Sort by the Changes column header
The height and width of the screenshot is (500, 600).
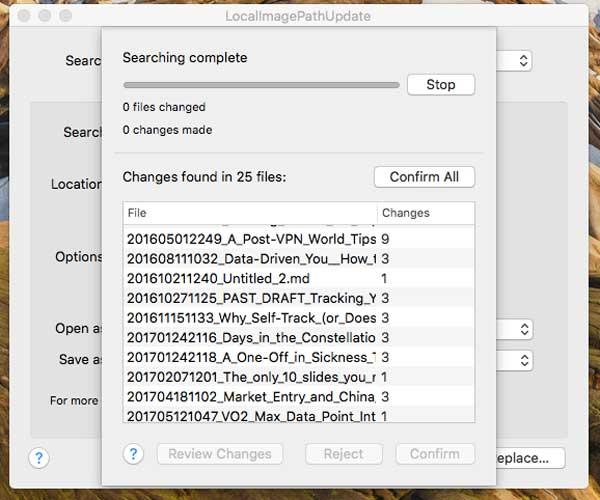(425, 213)
